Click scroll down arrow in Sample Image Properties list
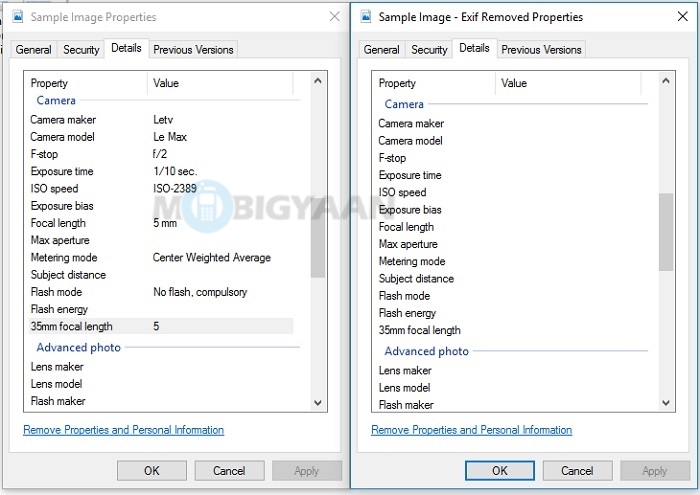 point(318,403)
